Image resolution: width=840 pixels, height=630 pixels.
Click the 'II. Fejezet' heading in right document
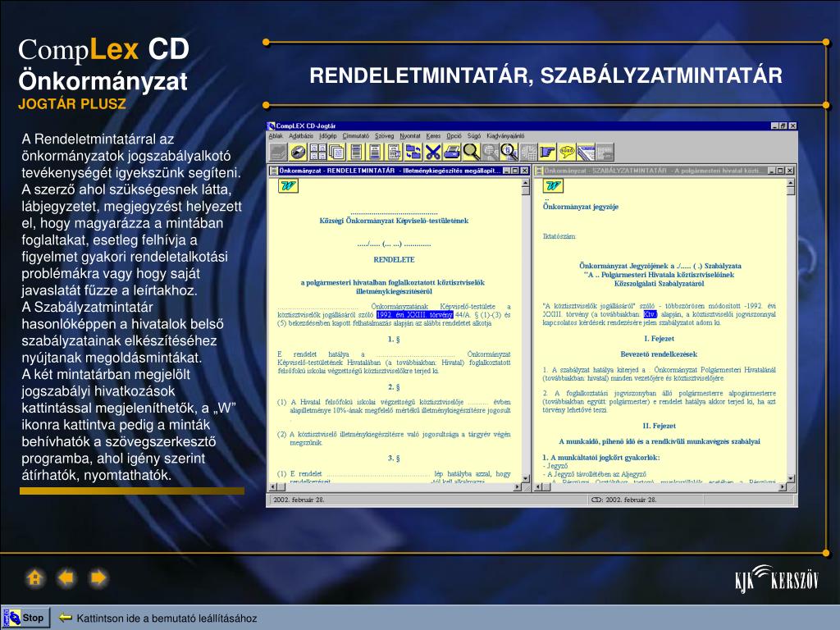click(x=659, y=426)
